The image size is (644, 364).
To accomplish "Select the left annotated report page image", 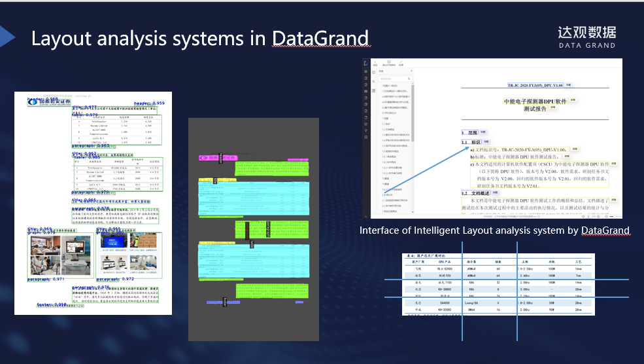I will tap(93, 203).
